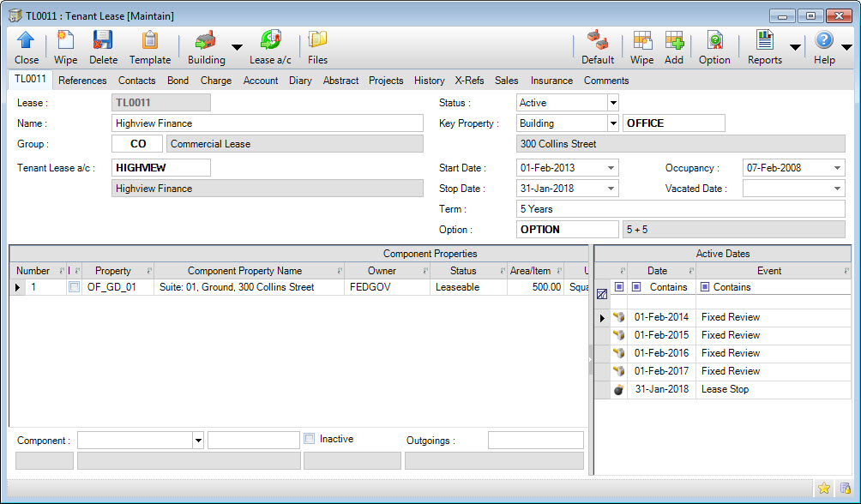Open the Help toolbar icon
861x504 pixels.
[823, 40]
